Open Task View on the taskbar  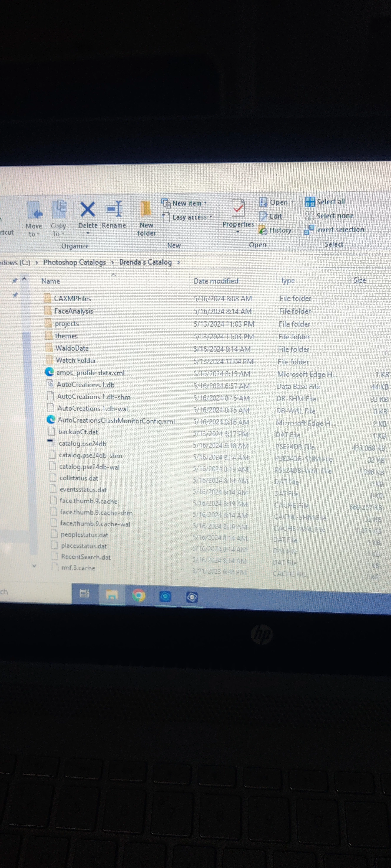pos(84,593)
